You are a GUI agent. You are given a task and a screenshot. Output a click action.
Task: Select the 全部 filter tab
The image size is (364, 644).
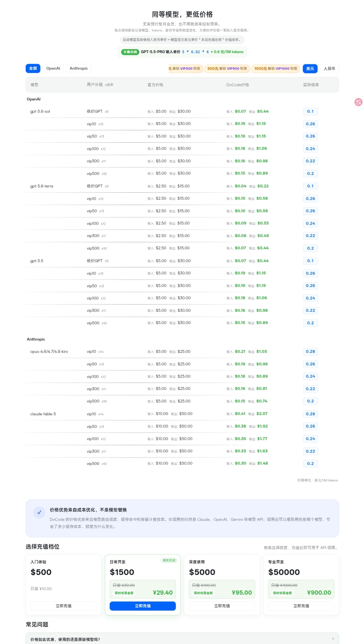[33, 68]
